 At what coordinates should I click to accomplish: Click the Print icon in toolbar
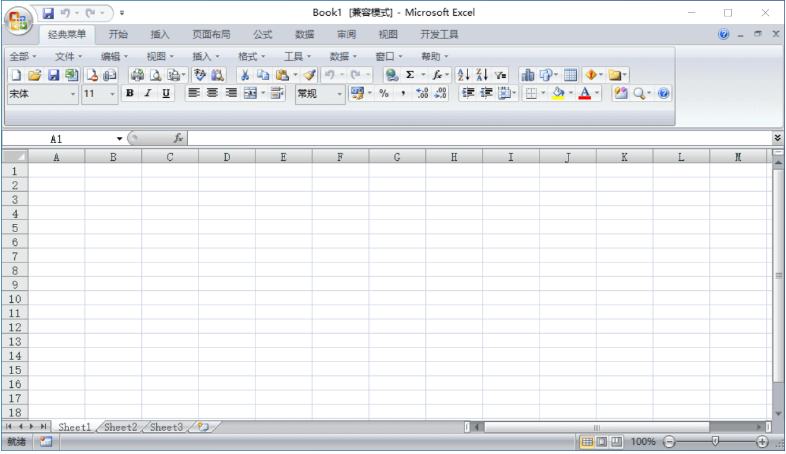pos(137,75)
